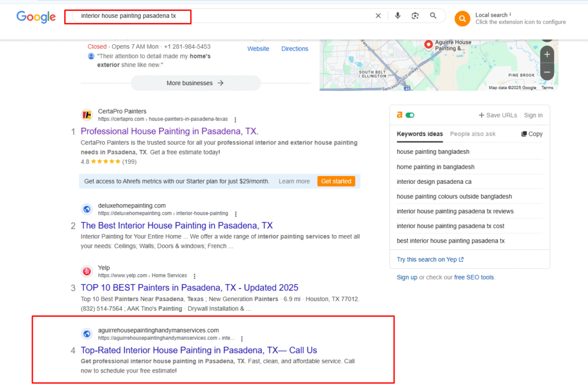Start voice search with microphone icon

coord(397,16)
